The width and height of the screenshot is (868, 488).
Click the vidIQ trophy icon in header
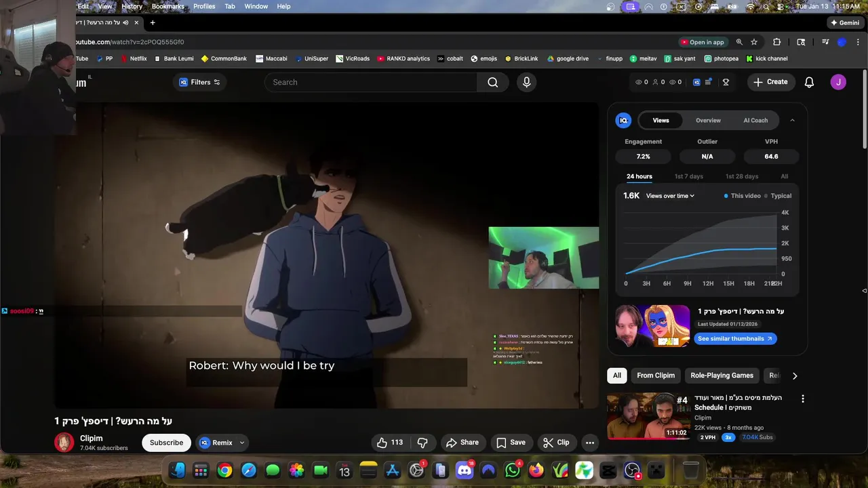coord(726,82)
